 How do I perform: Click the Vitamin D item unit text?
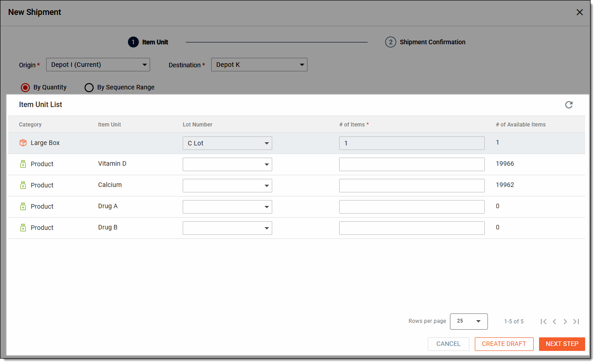point(112,163)
